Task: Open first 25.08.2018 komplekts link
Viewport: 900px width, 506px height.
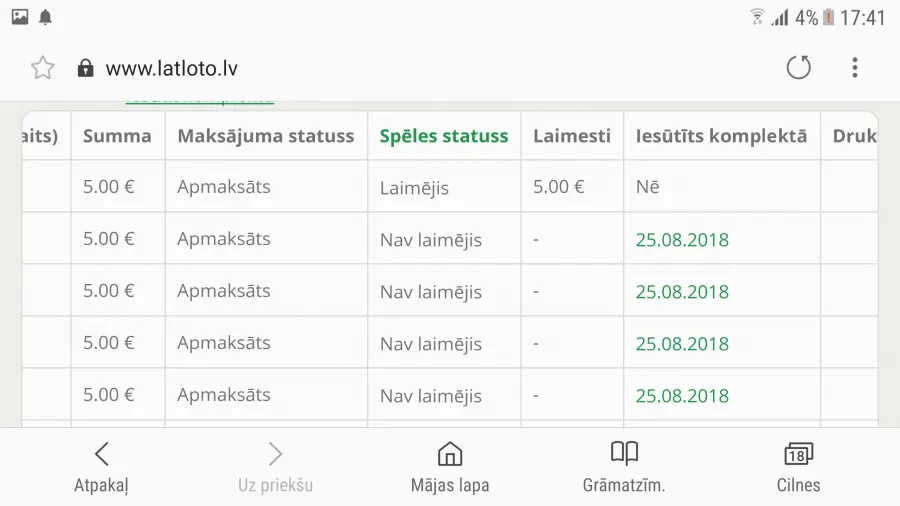Action: point(682,240)
